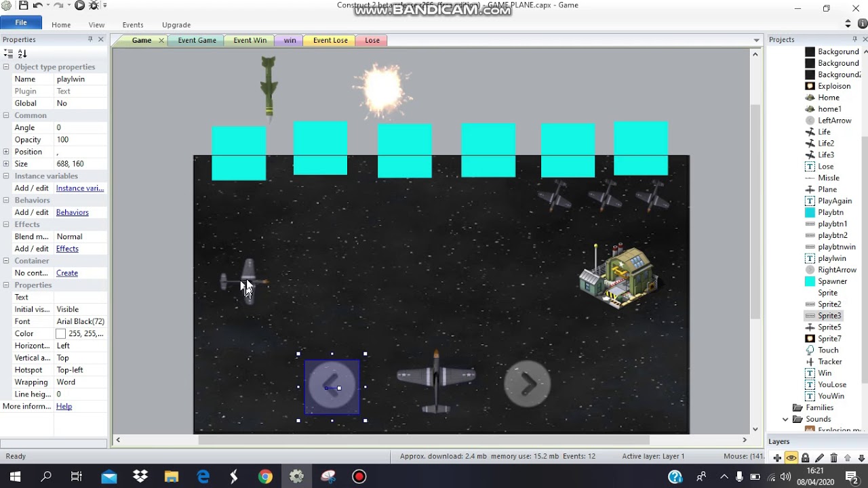Screen dimensions: 868x488
Task: Collapse the Behaviors section
Action: point(6,200)
